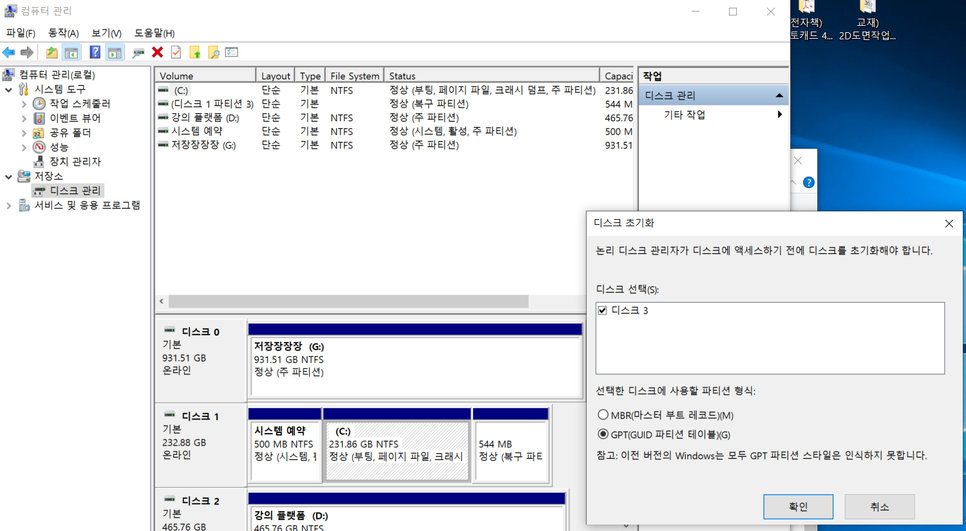The width and height of the screenshot is (966, 531).
Task: Select MBR(마스터 부트 레코드) radio option
Action: click(603, 415)
